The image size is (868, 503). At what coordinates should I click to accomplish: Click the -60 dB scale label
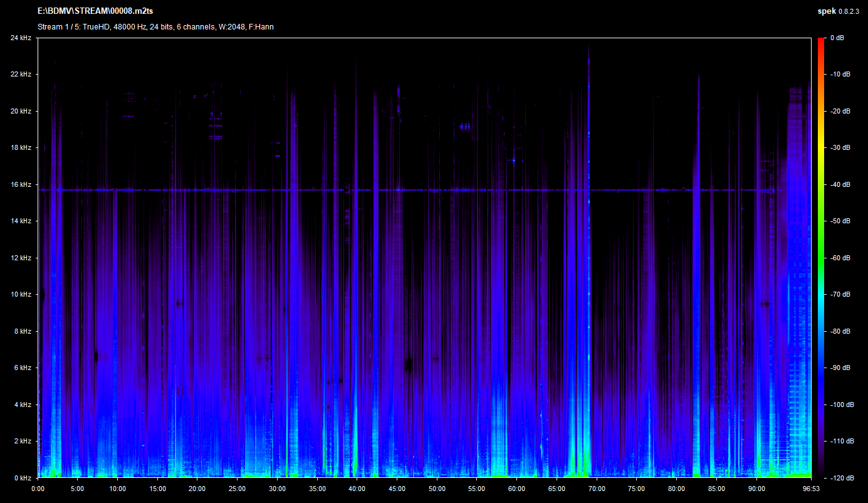point(840,258)
